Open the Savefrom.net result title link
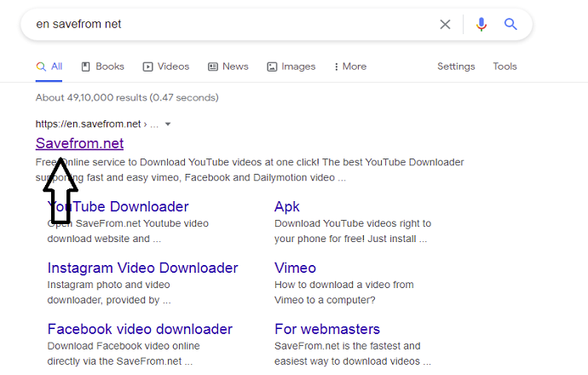This screenshot has height=375, width=588. [x=79, y=143]
